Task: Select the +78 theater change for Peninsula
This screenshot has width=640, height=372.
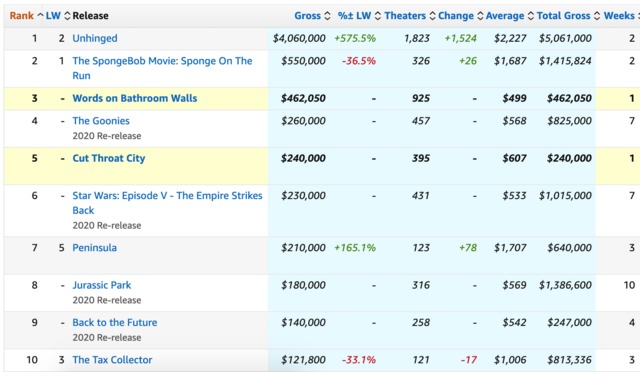Action: 468,248
